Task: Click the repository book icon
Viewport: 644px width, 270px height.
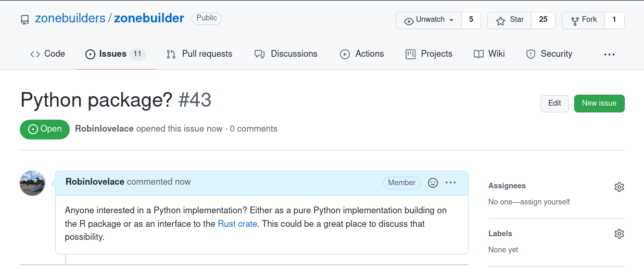Action: 25,20
